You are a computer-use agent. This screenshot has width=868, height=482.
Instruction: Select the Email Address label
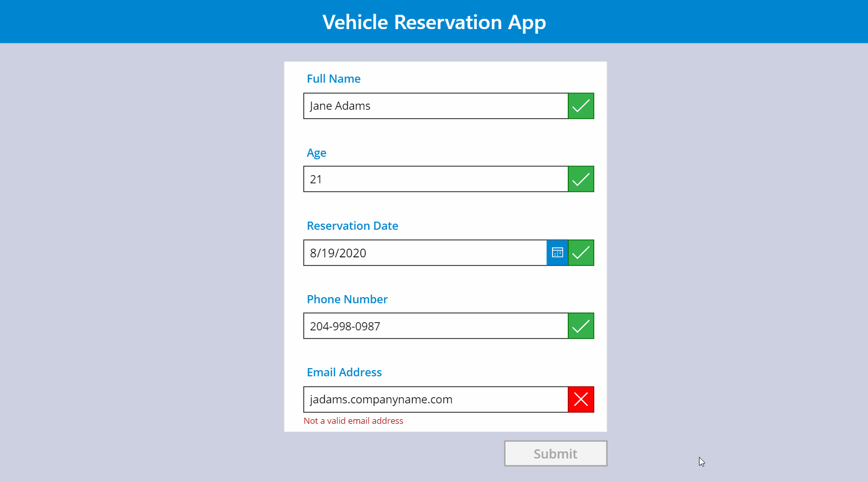click(344, 372)
